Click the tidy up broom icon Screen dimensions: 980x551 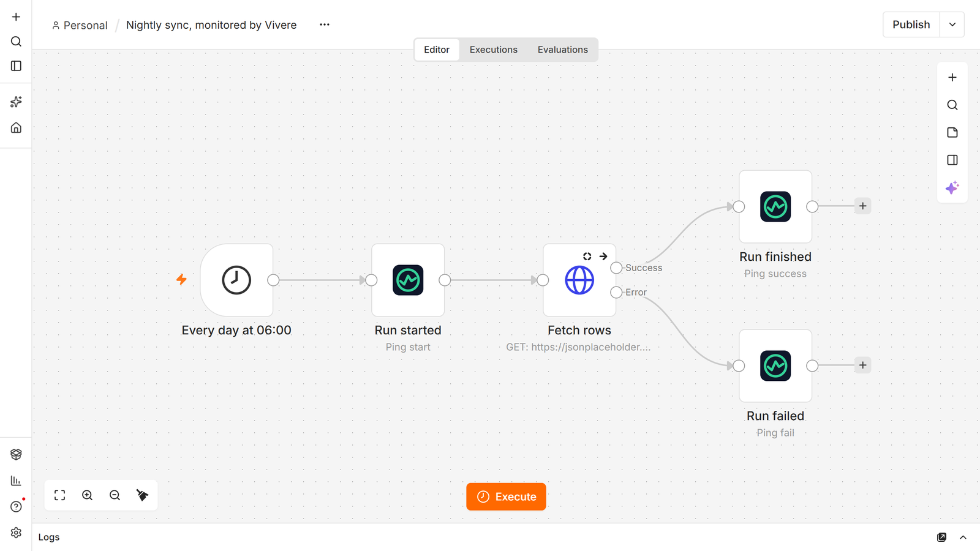pyautogui.click(x=142, y=495)
